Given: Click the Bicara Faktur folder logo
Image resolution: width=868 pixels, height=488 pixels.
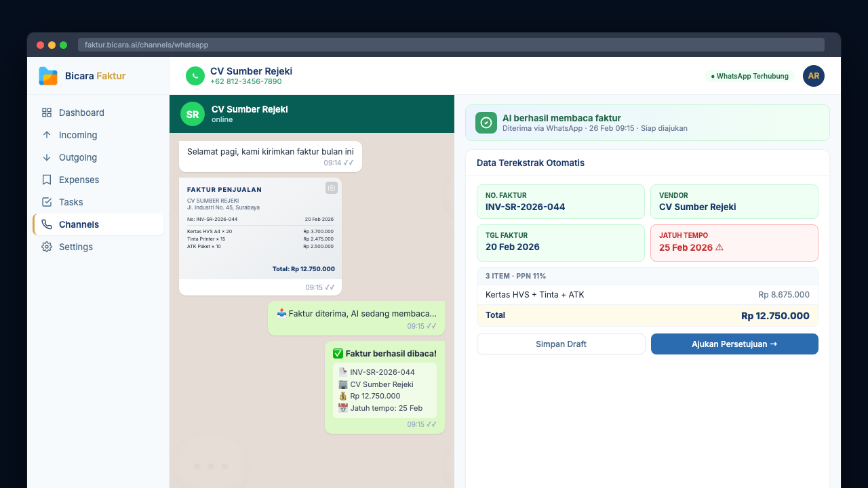Looking at the screenshot, I should [x=47, y=76].
